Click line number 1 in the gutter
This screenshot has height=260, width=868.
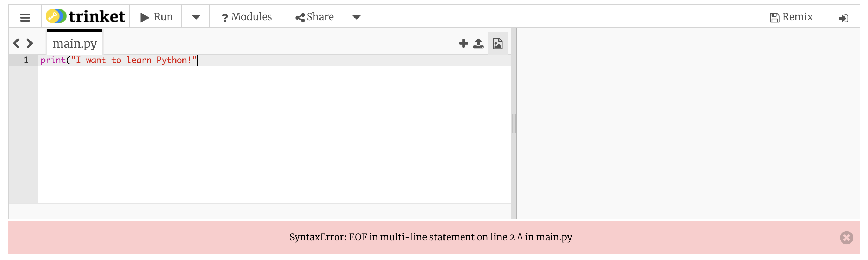pos(26,60)
